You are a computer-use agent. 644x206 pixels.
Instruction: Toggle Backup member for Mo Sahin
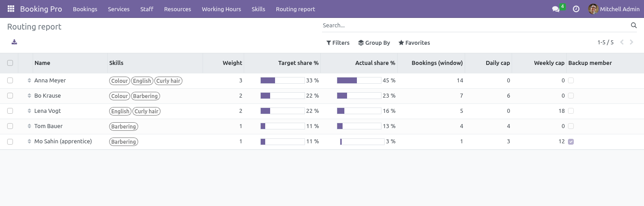point(571,142)
